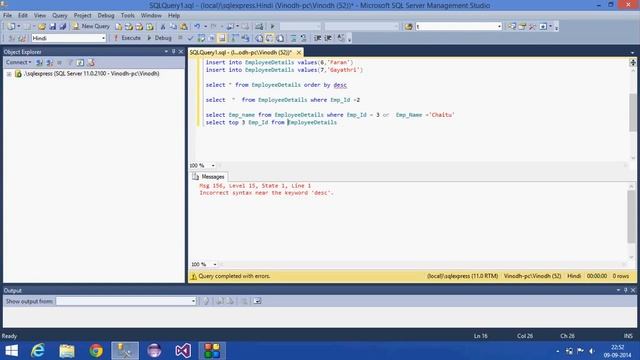Click the New Query button
The image size is (640, 360).
tap(91, 26)
